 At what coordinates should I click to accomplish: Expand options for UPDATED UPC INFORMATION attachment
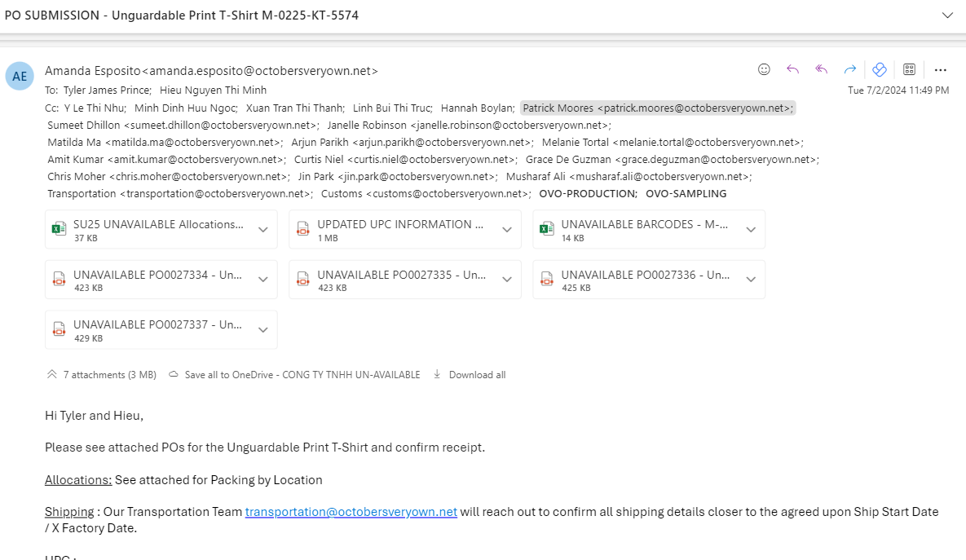pos(507,230)
